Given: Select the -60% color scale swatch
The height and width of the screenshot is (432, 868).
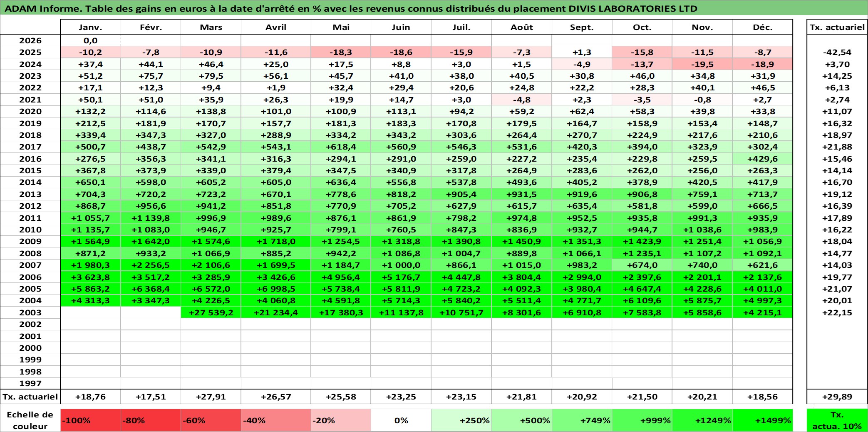Looking at the screenshot, I should (x=211, y=420).
